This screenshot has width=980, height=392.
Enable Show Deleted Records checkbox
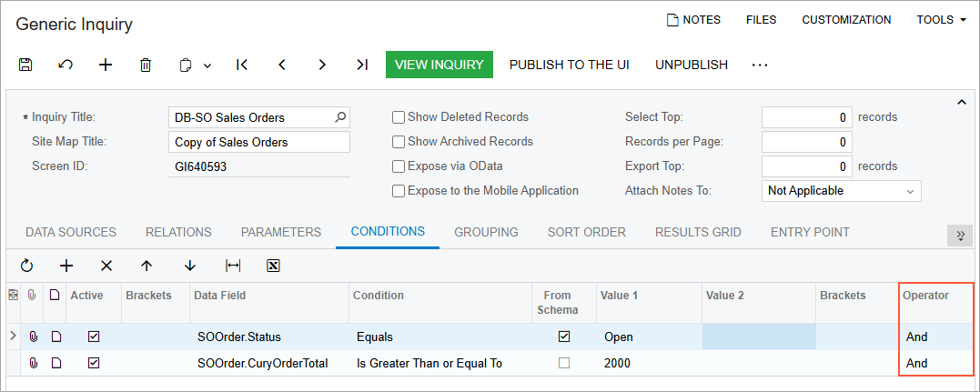pos(399,117)
